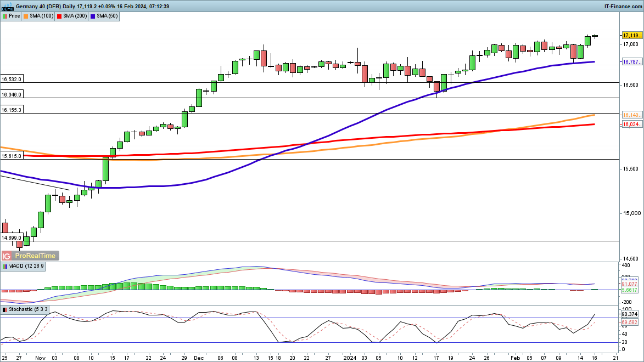
Task: Click the IT-Finance.com link
Action: pyautogui.click(x=623, y=6)
